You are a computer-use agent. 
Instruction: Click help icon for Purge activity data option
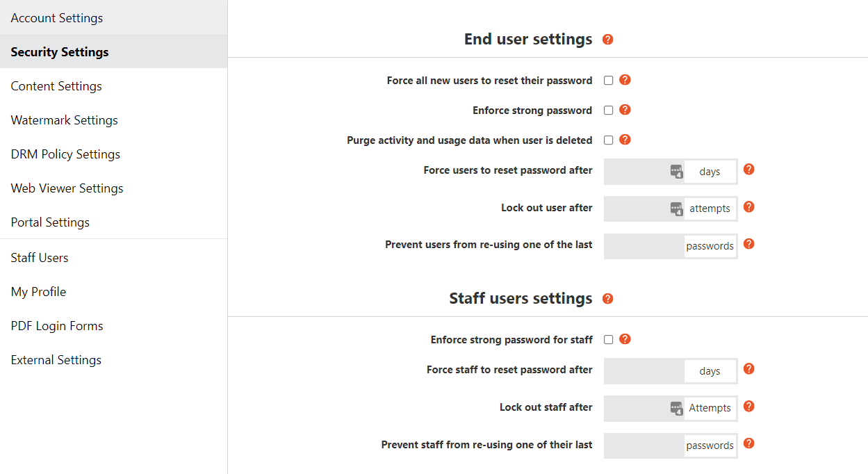(625, 140)
